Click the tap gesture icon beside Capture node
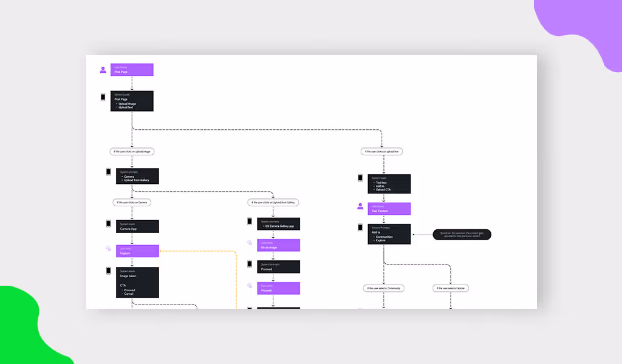Viewport: 622px width, 364px height. (108, 249)
